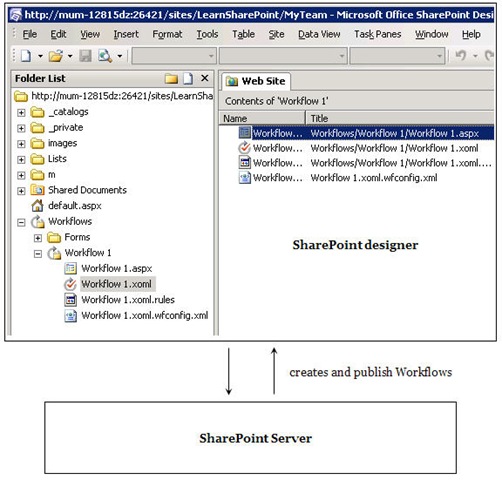Open the Data View menu

coord(319,34)
